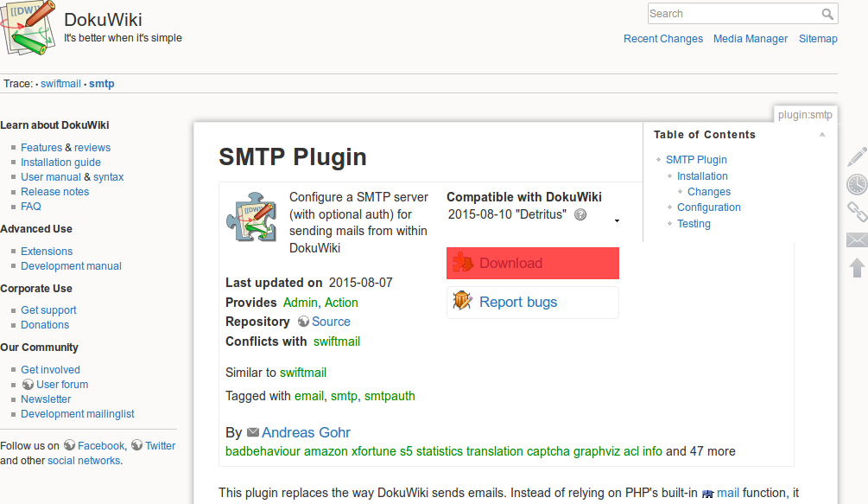Expand the DokuWiki compatibility version dropdown
Viewport: 868px width, 504px height.
point(617,221)
